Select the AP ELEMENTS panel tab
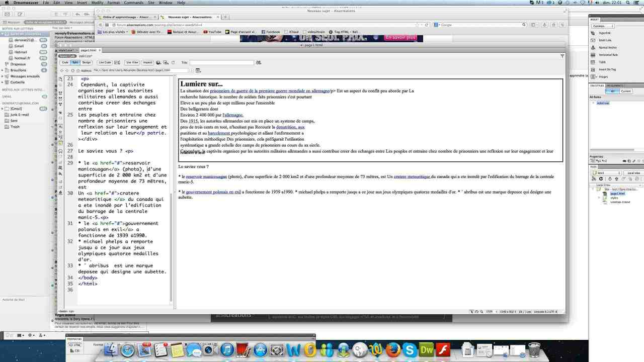This screenshot has height=362, width=644. point(615,85)
